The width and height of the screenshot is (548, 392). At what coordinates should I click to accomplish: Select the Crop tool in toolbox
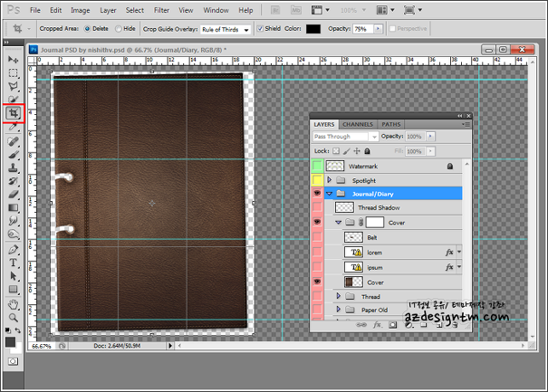coord(14,113)
